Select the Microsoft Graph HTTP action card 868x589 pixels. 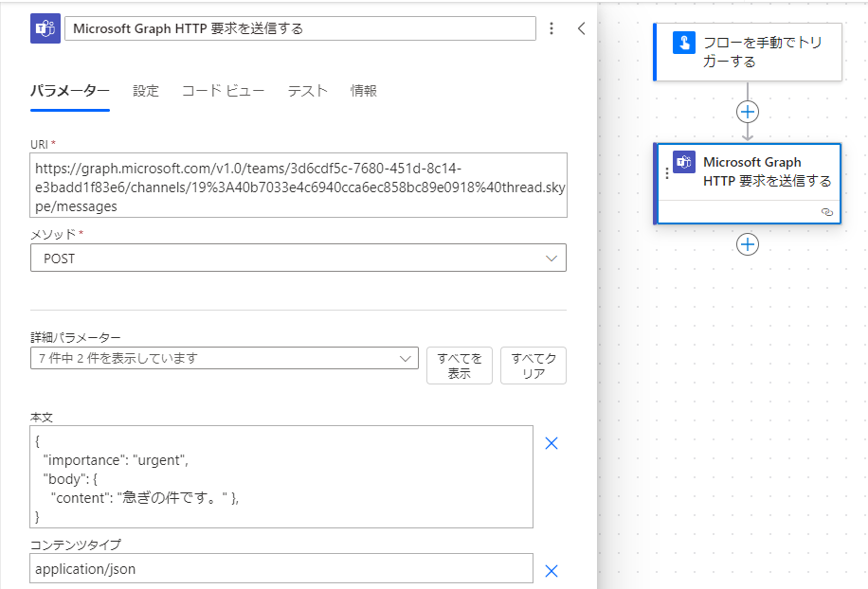(x=748, y=184)
